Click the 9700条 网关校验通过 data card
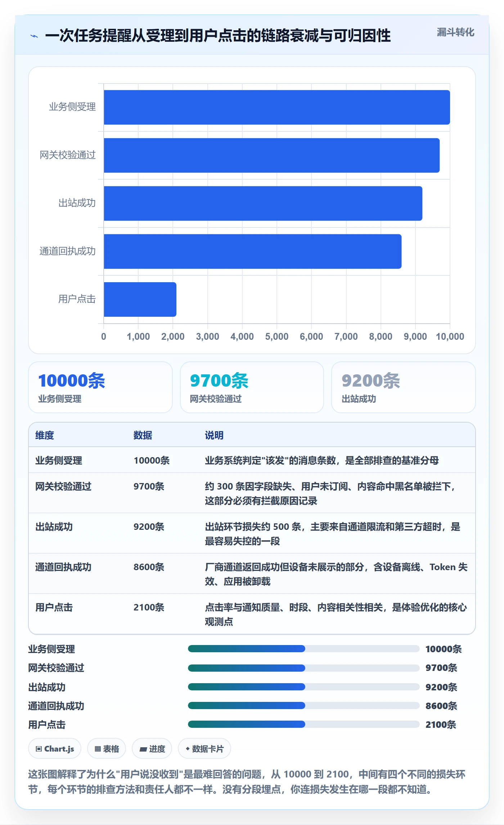 pyautogui.click(x=252, y=387)
